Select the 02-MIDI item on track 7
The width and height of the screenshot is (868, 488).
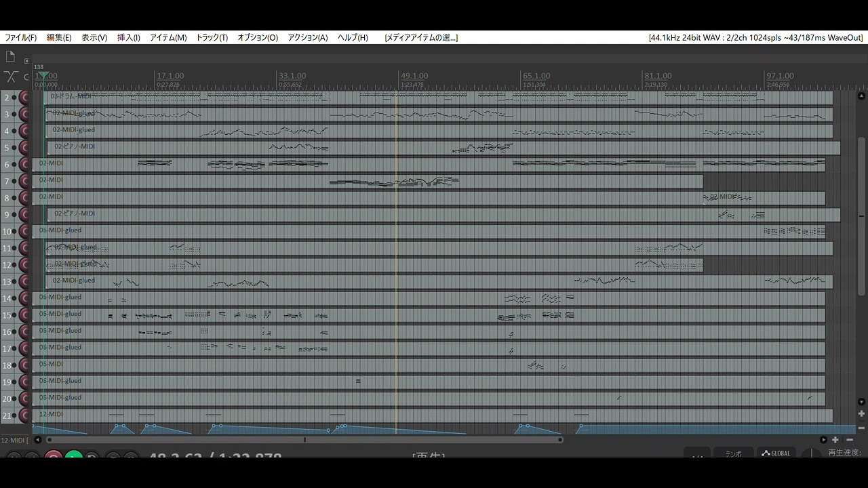[368, 182]
